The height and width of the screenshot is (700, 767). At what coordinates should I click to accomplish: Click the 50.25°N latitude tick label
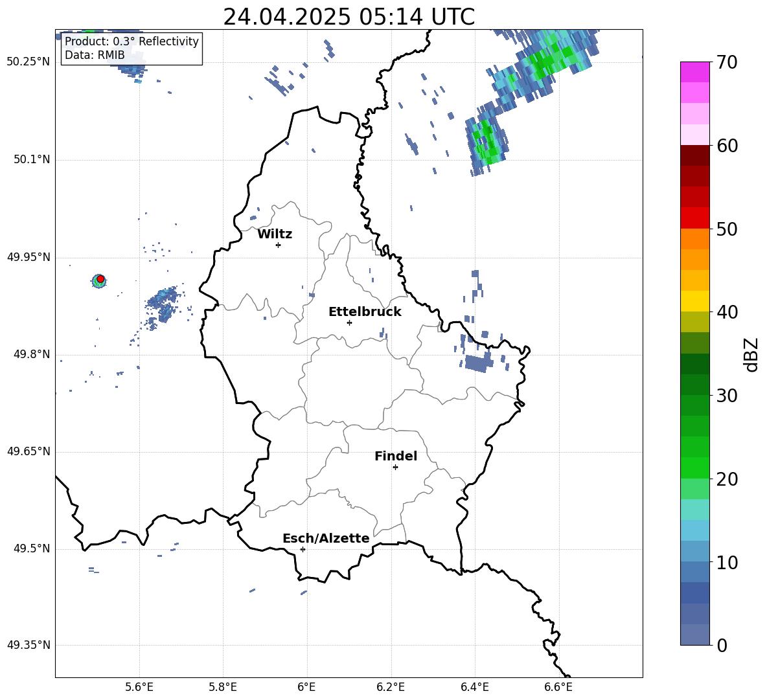click(29, 62)
